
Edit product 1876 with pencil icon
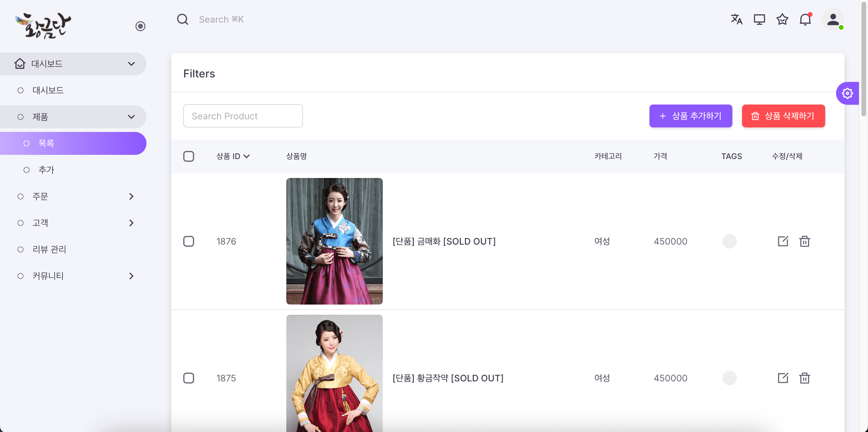(783, 241)
